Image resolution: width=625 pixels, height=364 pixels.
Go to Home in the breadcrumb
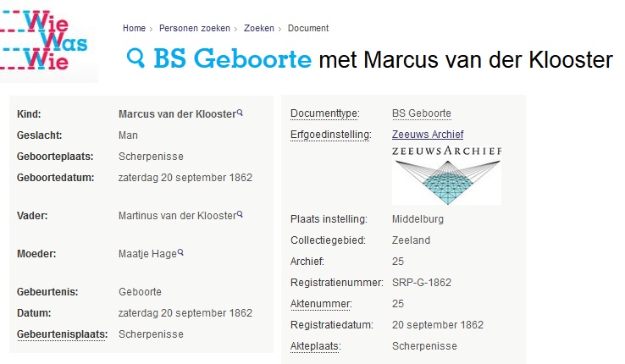134,28
